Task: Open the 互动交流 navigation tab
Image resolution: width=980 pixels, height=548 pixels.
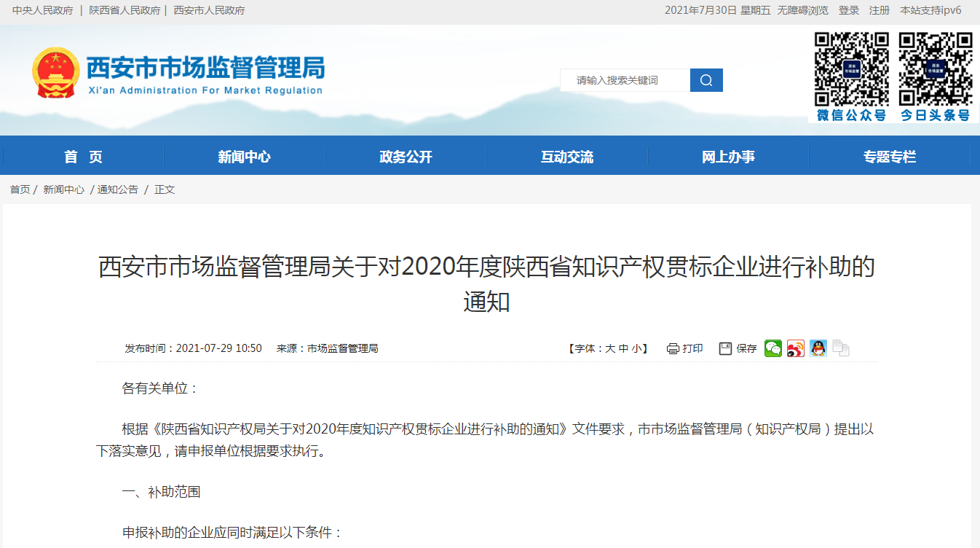Action: 567,156
